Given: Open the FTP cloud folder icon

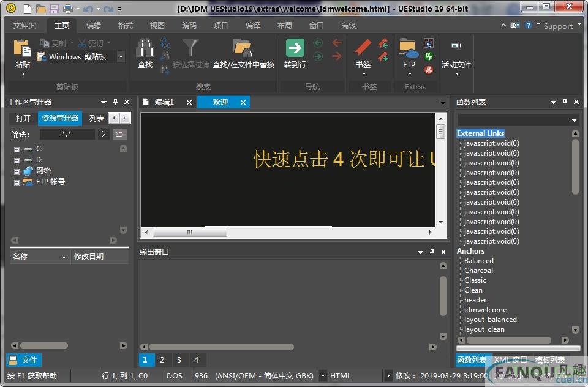Looking at the screenshot, I should click(409, 48).
